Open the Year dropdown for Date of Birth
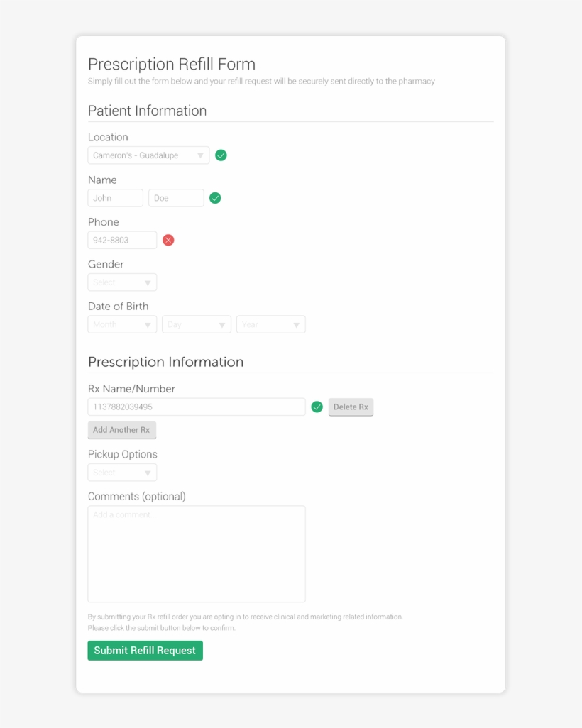The height and width of the screenshot is (728, 582). pos(271,324)
